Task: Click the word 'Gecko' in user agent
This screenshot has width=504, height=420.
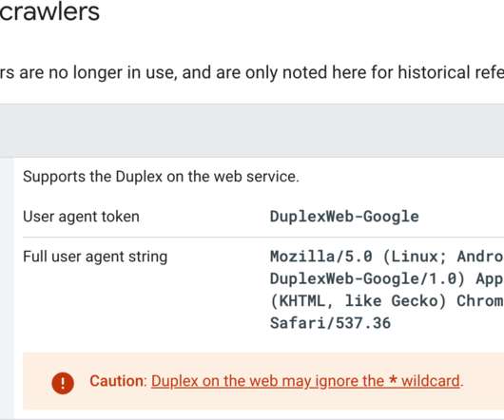Action: tap(418, 301)
